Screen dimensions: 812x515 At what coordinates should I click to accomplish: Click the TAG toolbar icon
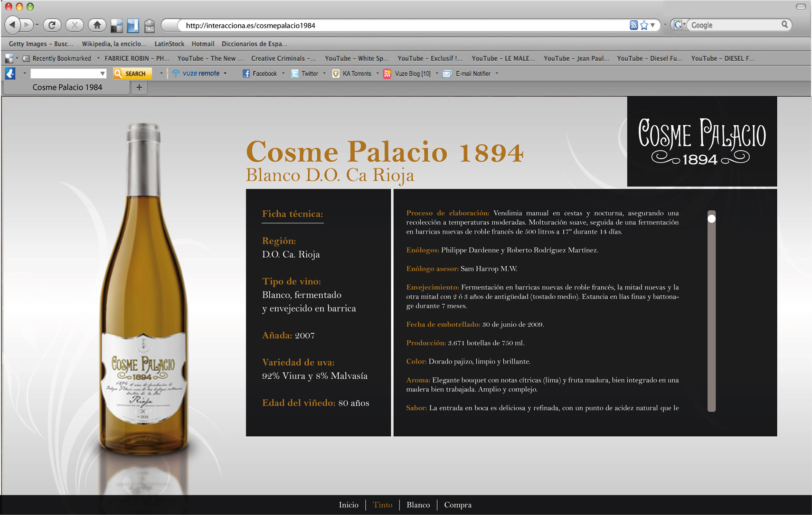[x=149, y=26]
